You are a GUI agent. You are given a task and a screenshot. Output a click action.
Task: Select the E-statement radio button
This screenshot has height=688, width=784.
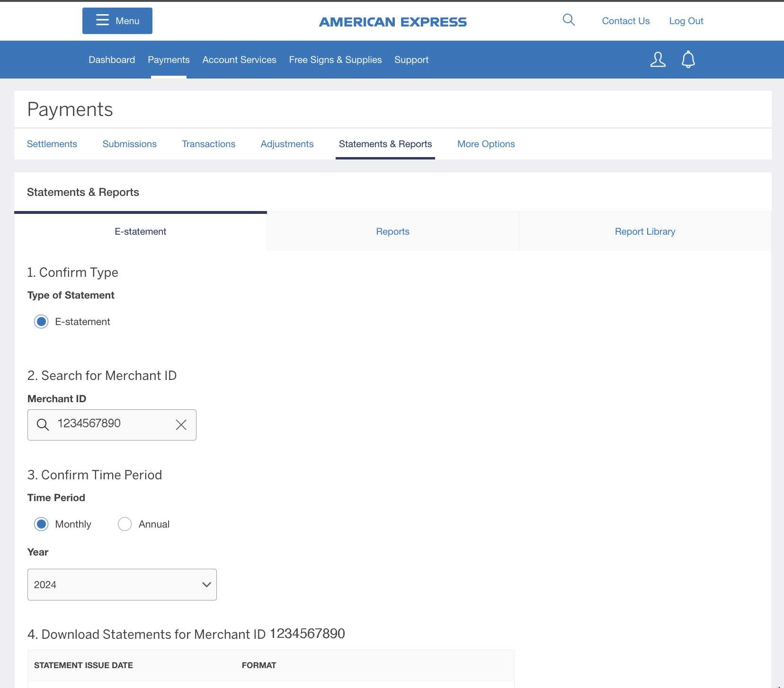point(41,321)
